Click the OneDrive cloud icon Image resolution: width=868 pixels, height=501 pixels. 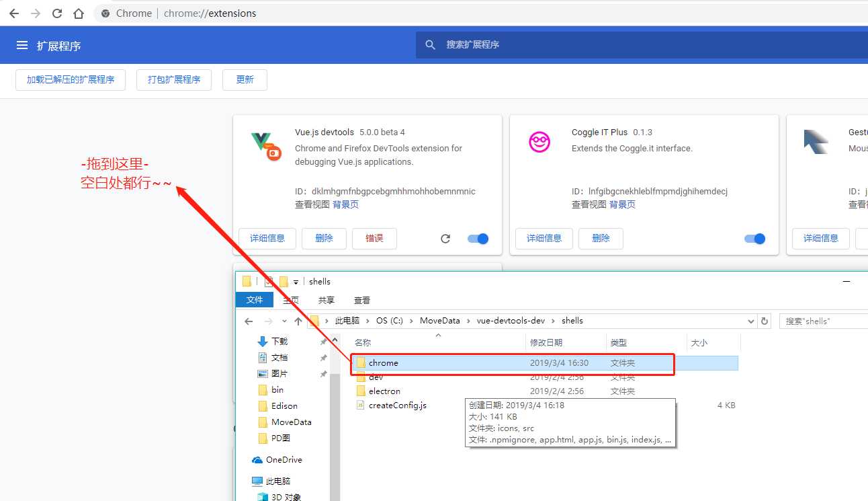point(257,460)
